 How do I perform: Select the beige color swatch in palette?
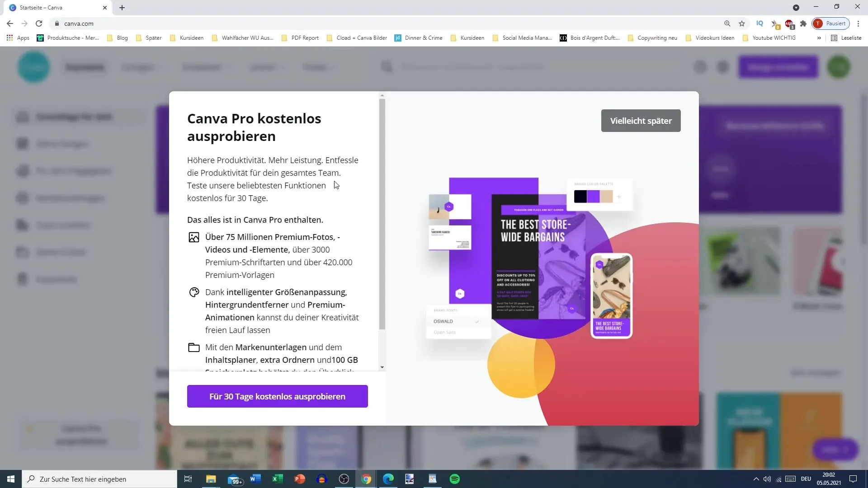coord(606,197)
